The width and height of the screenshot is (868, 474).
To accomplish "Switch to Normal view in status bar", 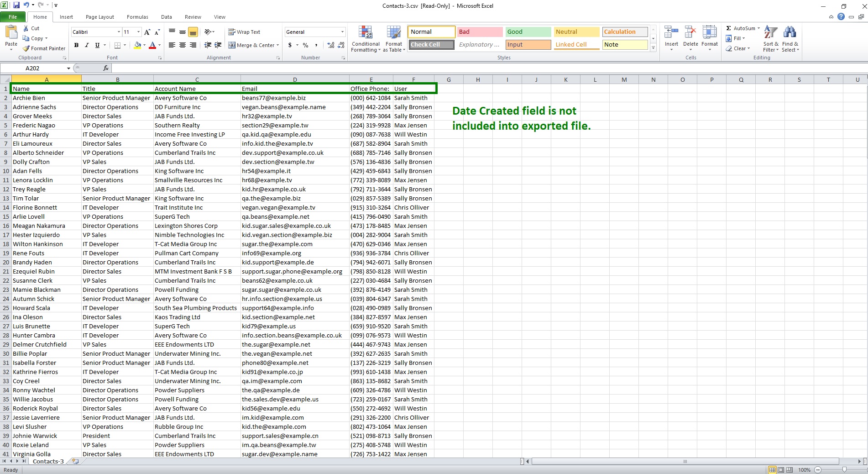I will [x=772, y=470].
